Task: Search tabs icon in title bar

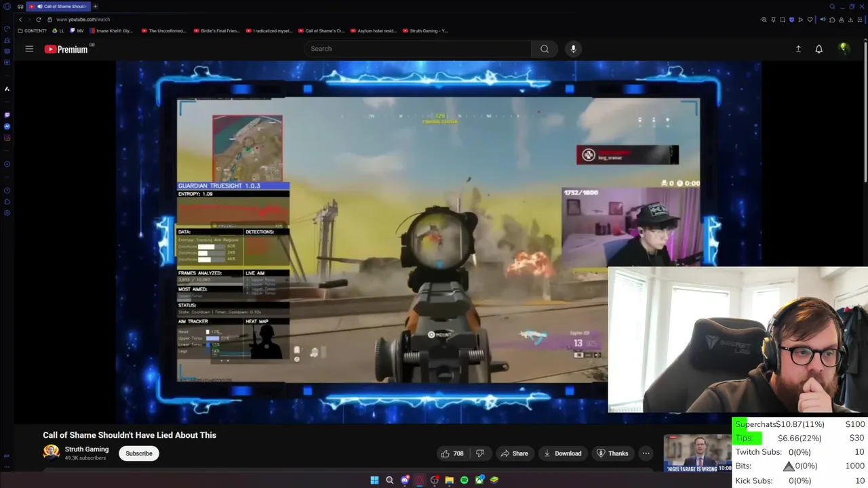Action: 832,6
